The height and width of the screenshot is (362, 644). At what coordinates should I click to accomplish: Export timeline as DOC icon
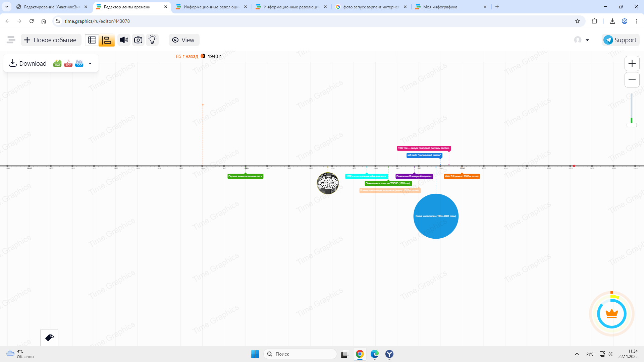tap(79, 63)
